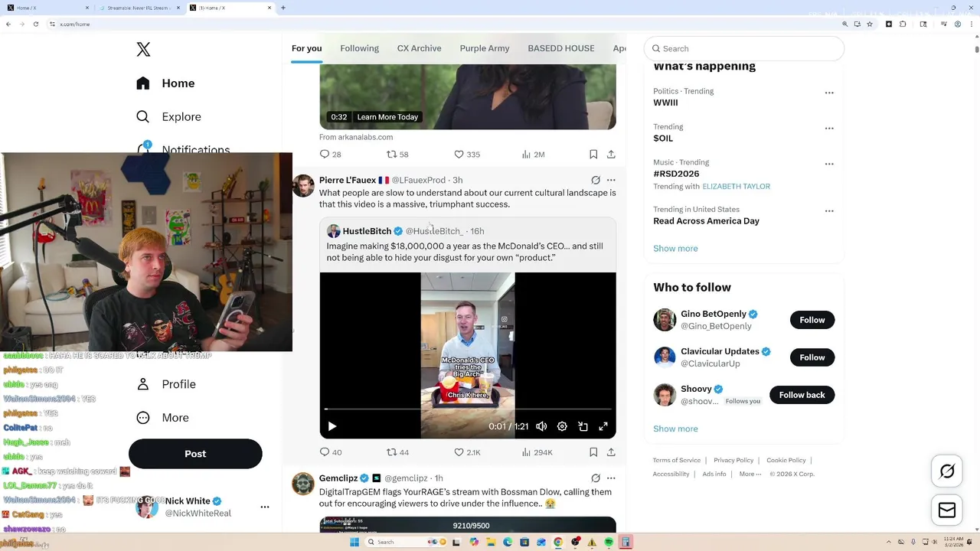Bookmark Pierre L'Fauex post

pyautogui.click(x=593, y=452)
